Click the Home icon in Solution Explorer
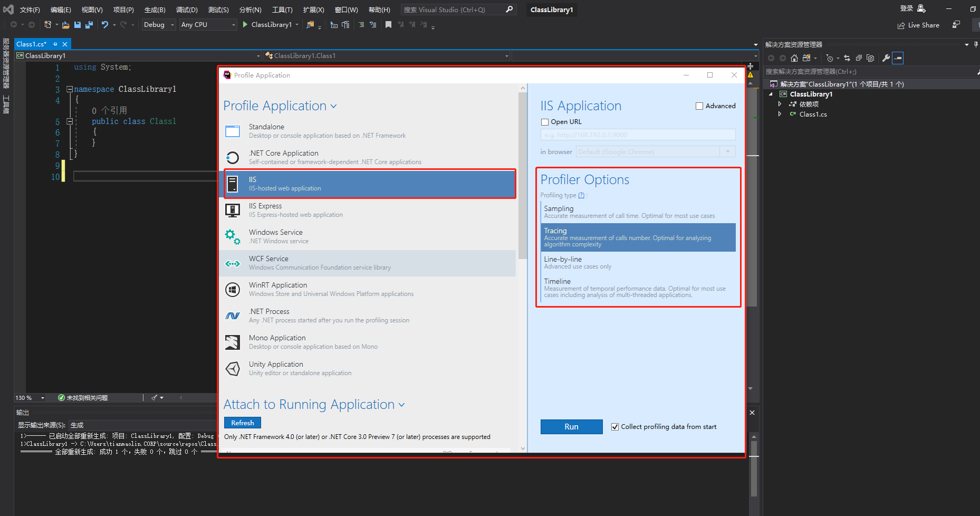Screen dimensions: 980x516 (794, 58)
